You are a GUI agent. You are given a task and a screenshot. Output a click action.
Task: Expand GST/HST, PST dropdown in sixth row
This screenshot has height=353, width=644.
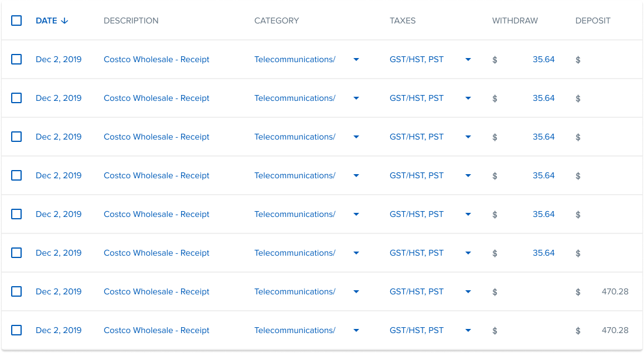pyautogui.click(x=468, y=253)
